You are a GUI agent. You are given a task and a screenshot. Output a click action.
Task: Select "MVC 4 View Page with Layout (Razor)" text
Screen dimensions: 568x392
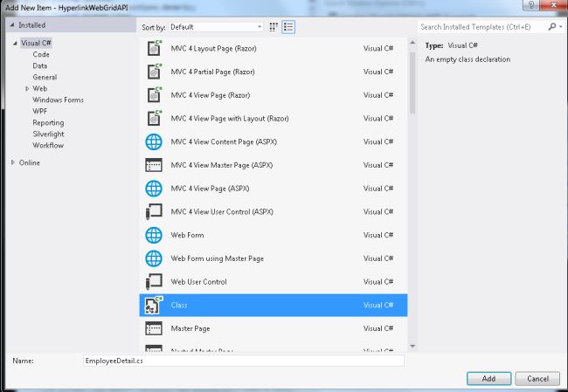[x=230, y=119]
